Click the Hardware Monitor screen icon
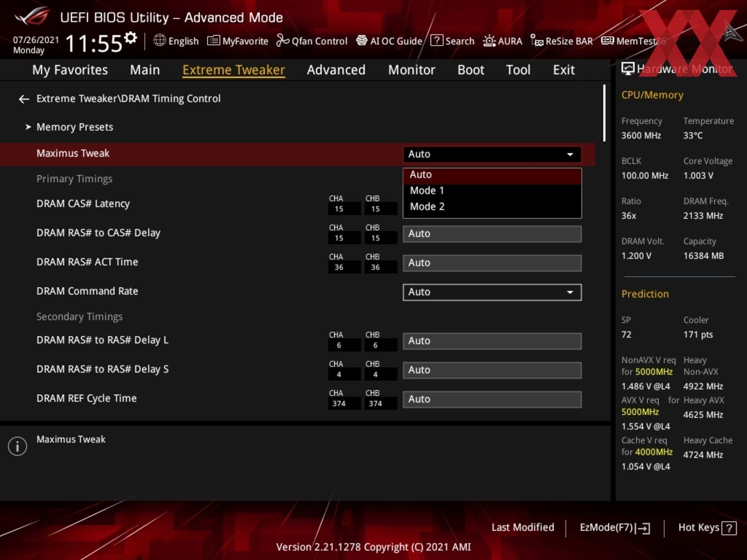The image size is (747, 560). pos(628,69)
